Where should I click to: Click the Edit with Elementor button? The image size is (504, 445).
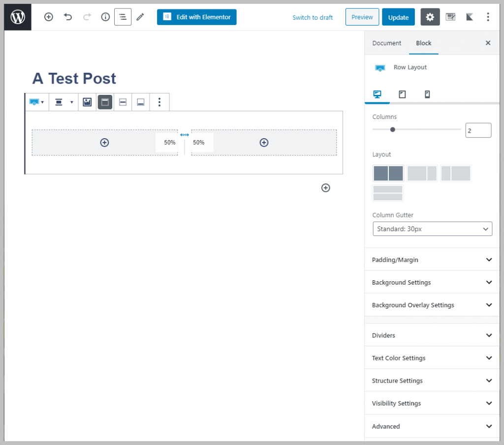[197, 17]
